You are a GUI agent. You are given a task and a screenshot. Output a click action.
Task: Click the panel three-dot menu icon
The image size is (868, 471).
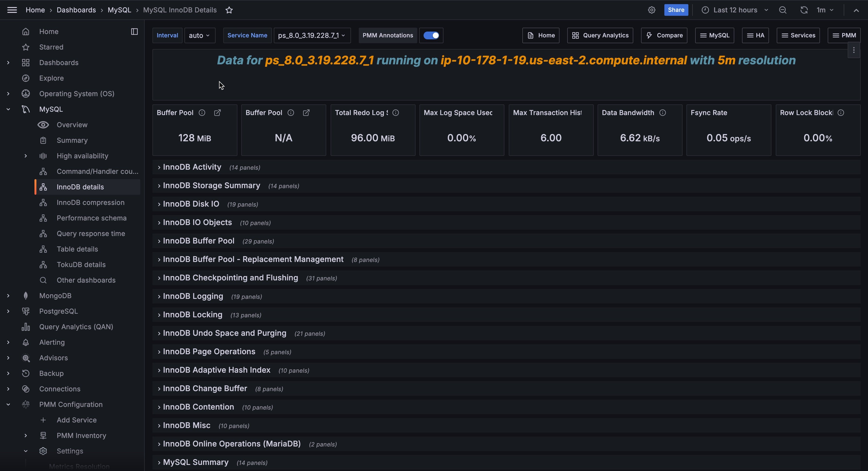click(x=853, y=50)
